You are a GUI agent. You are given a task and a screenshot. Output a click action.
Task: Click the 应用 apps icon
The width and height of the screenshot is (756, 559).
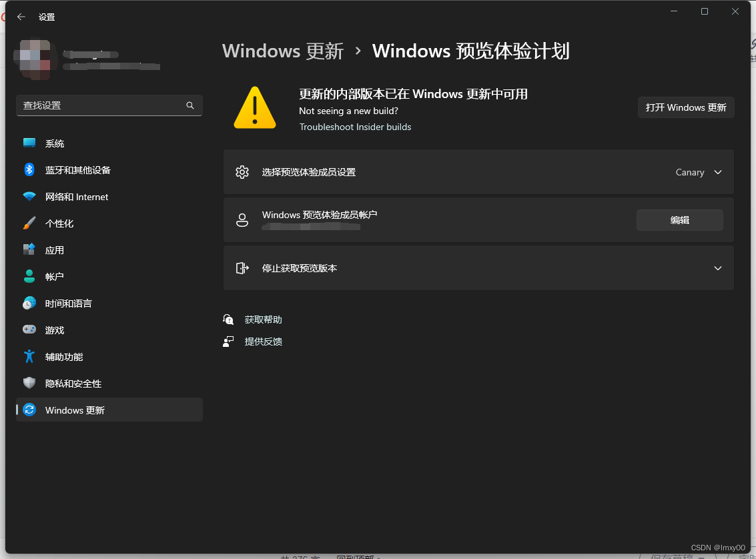(29, 249)
